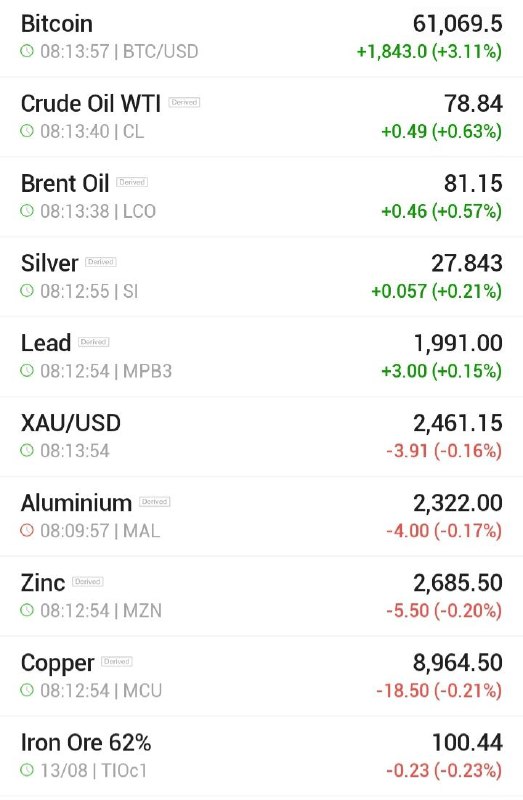Click the Derived tag beside Crude Oil WTI
The image size is (523, 800).
184,102
